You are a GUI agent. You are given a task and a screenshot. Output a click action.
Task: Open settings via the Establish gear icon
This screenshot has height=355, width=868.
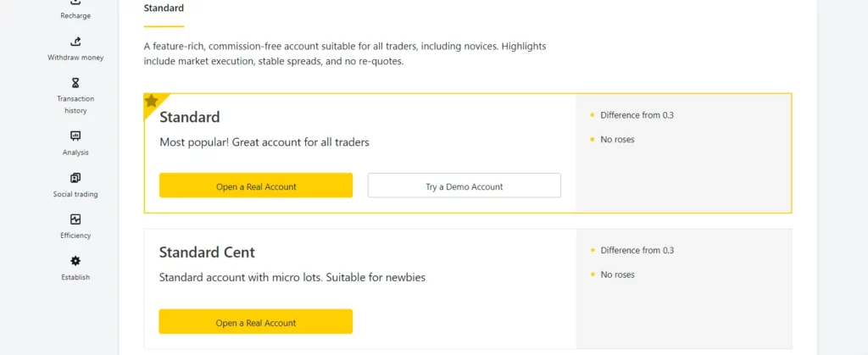point(75,261)
